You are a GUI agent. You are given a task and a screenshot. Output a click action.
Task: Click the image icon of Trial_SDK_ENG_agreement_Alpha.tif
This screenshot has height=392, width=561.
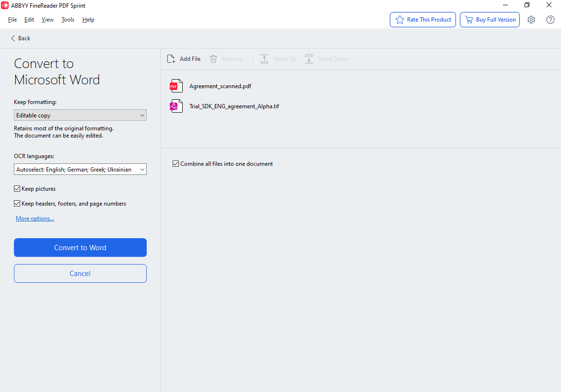click(x=176, y=106)
